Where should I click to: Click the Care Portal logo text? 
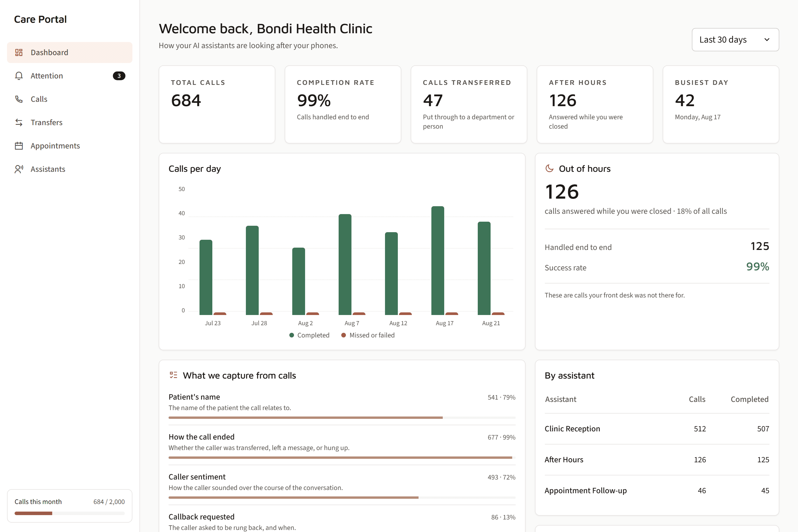coord(40,19)
